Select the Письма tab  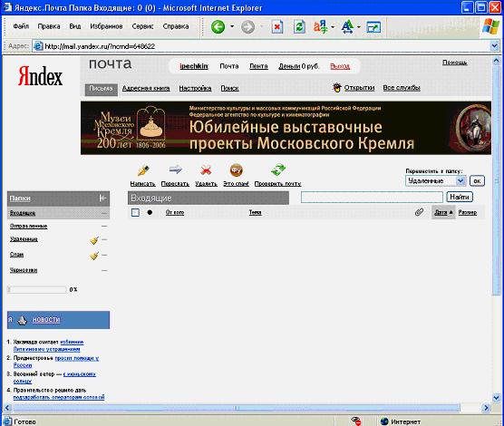tap(101, 89)
